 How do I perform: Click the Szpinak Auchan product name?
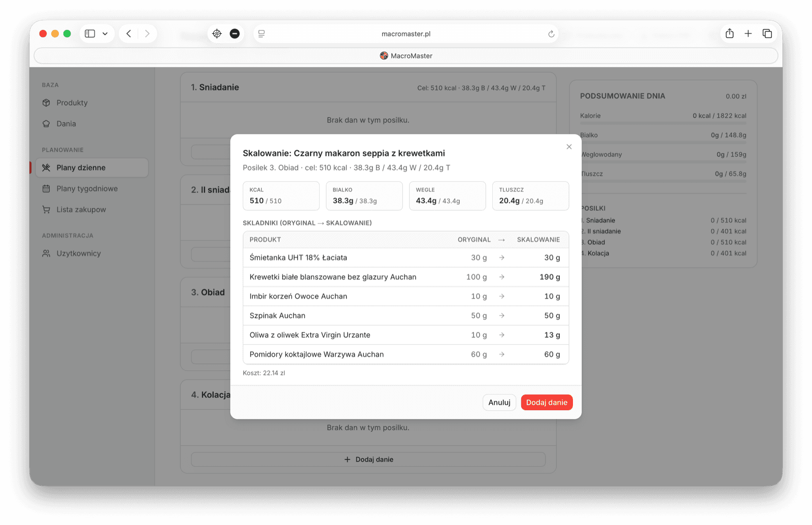pos(278,315)
